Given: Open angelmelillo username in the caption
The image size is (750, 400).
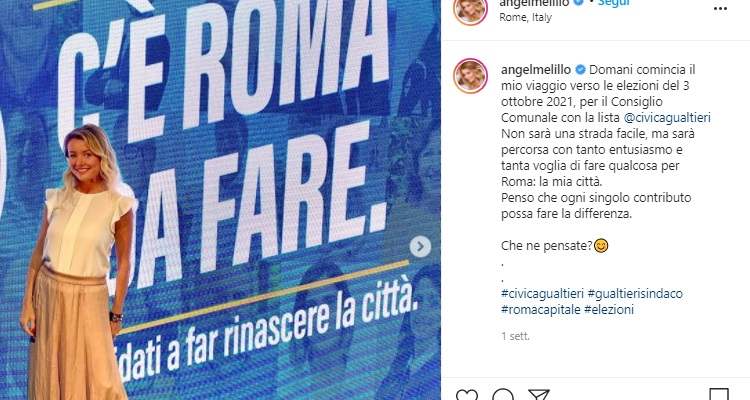Looking at the screenshot, I should click(x=536, y=70).
